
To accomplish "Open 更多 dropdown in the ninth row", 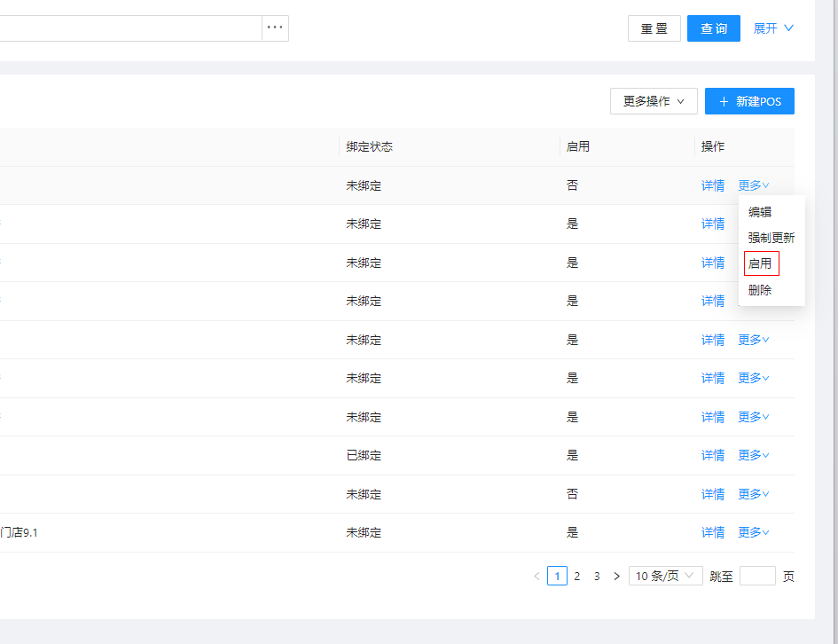I will pyautogui.click(x=754, y=494).
